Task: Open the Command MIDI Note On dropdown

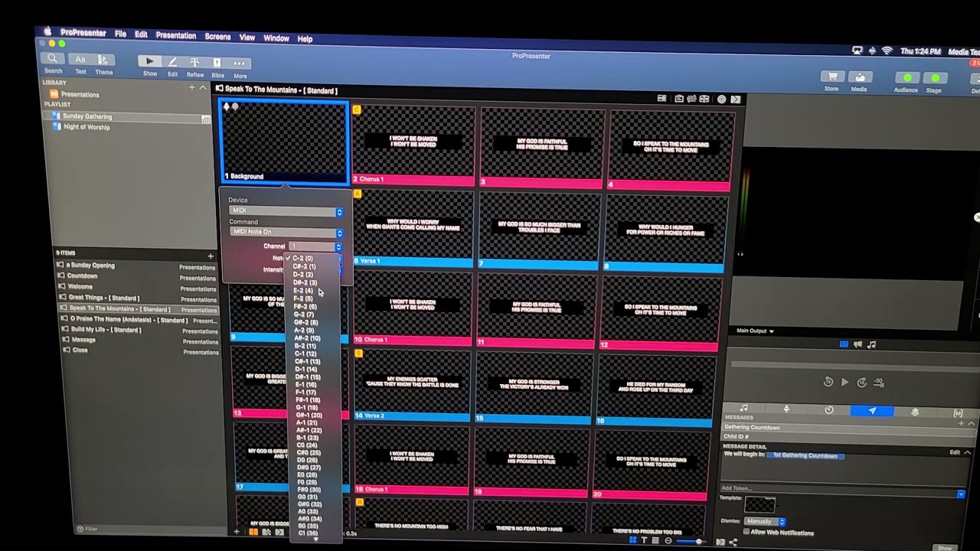Action: pyautogui.click(x=287, y=232)
